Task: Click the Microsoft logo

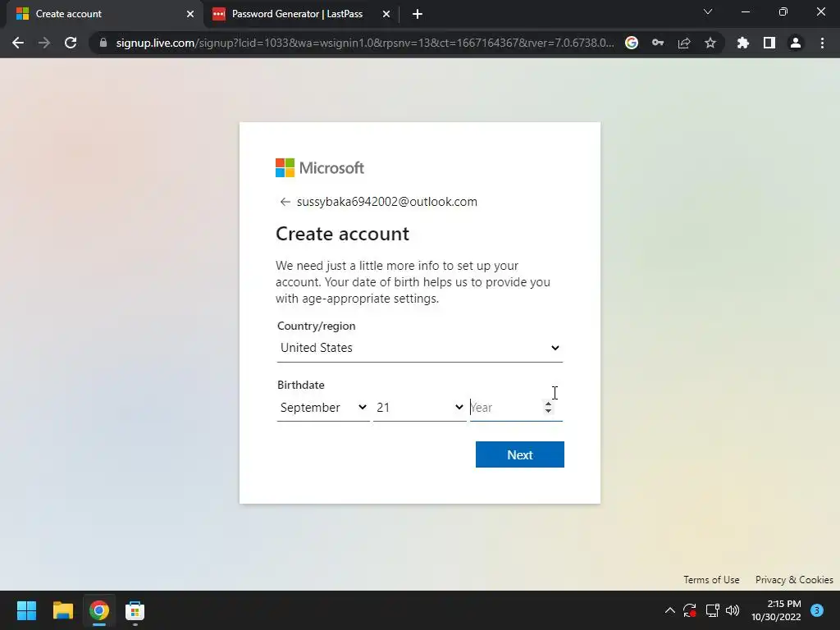Action: click(x=320, y=167)
